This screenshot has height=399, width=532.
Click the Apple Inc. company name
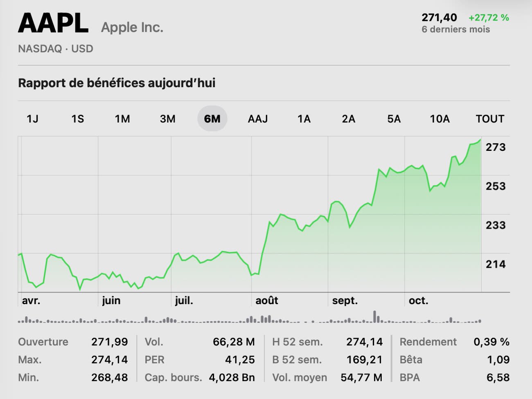click(x=132, y=27)
